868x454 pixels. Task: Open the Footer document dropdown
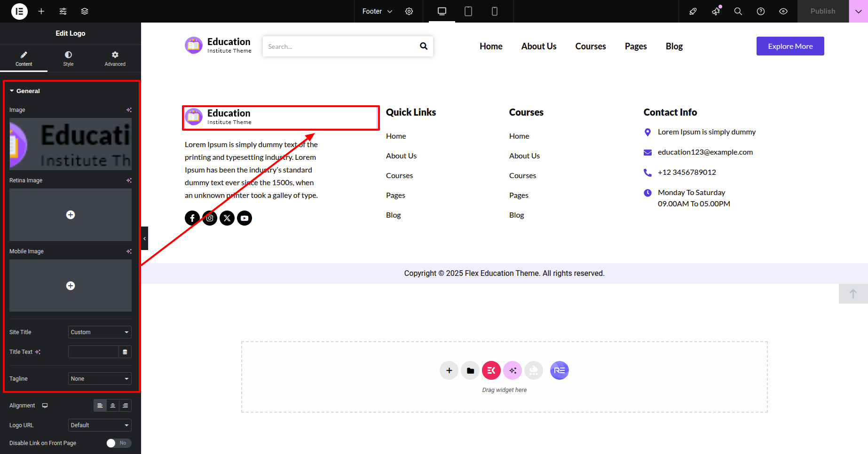coord(377,11)
